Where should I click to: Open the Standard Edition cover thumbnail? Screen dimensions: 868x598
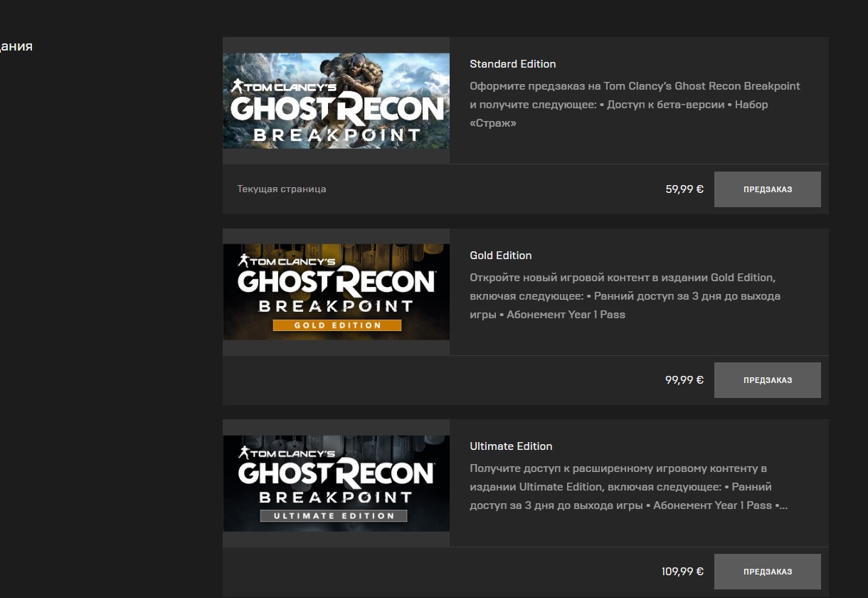[x=336, y=100]
